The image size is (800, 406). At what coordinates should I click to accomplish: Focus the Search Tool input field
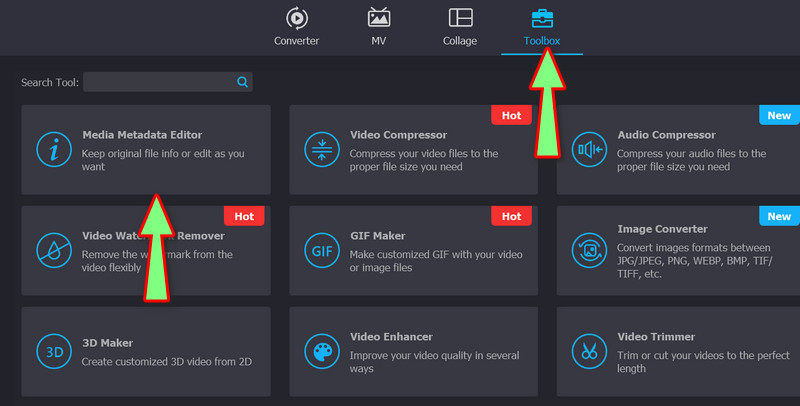[x=158, y=82]
